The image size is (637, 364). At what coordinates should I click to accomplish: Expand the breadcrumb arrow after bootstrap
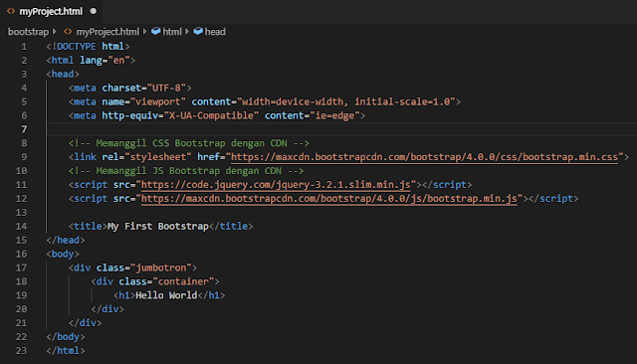tap(55, 31)
